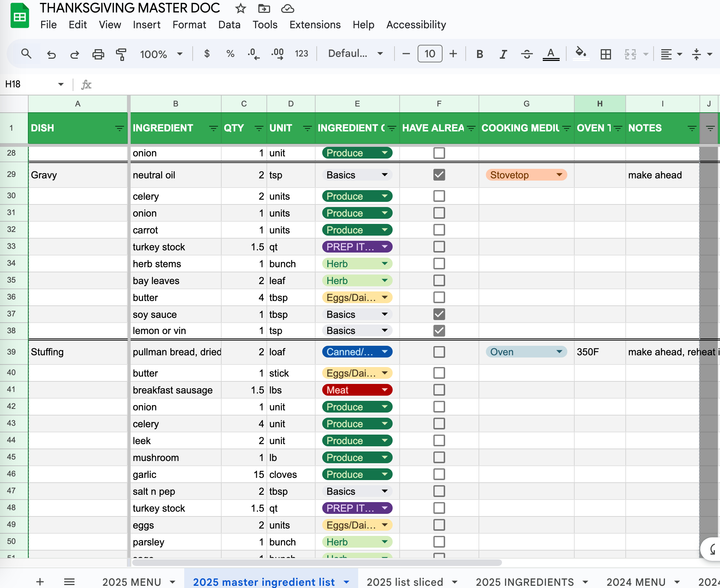The width and height of the screenshot is (720, 588).
Task: Open the borders tool
Action: click(606, 54)
